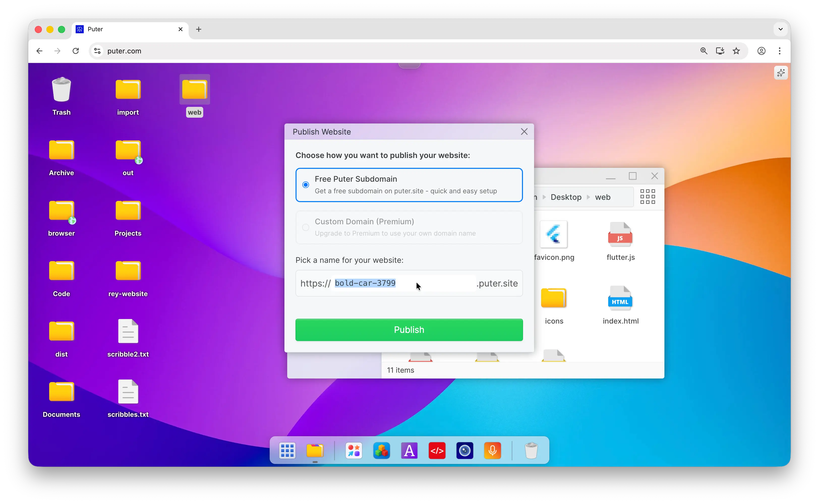This screenshot has width=819, height=504.
Task: Open the voice recorder app from the dock
Action: pyautogui.click(x=492, y=450)
